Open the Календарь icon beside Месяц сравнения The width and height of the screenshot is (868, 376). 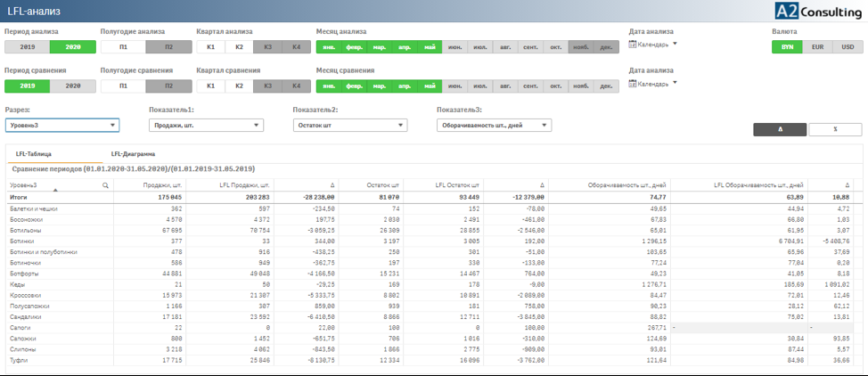point(632,84)
